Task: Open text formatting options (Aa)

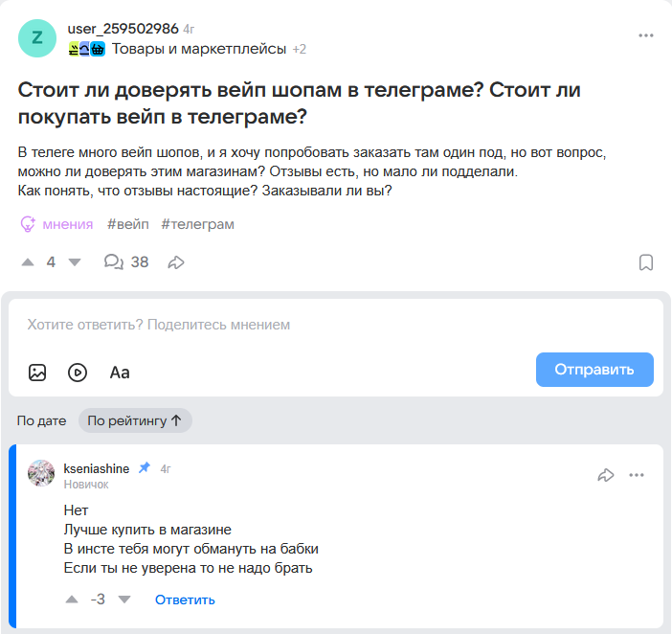Action: point(120,373)
